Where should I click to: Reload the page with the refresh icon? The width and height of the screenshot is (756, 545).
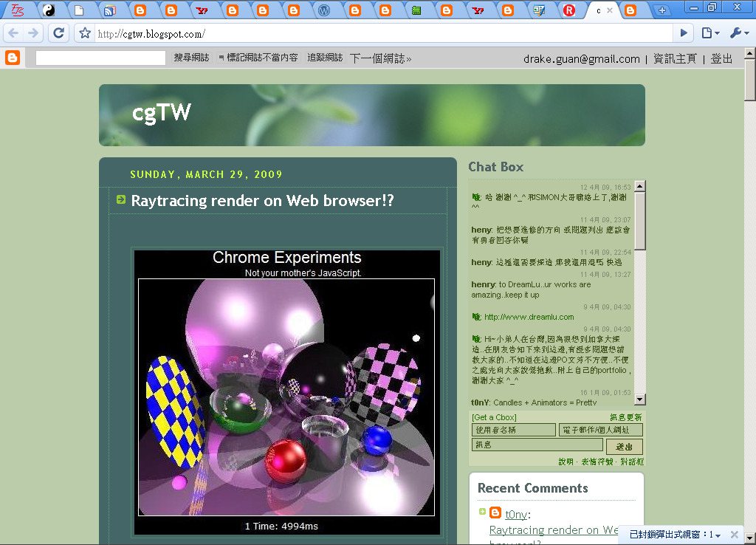coord(59,33)
